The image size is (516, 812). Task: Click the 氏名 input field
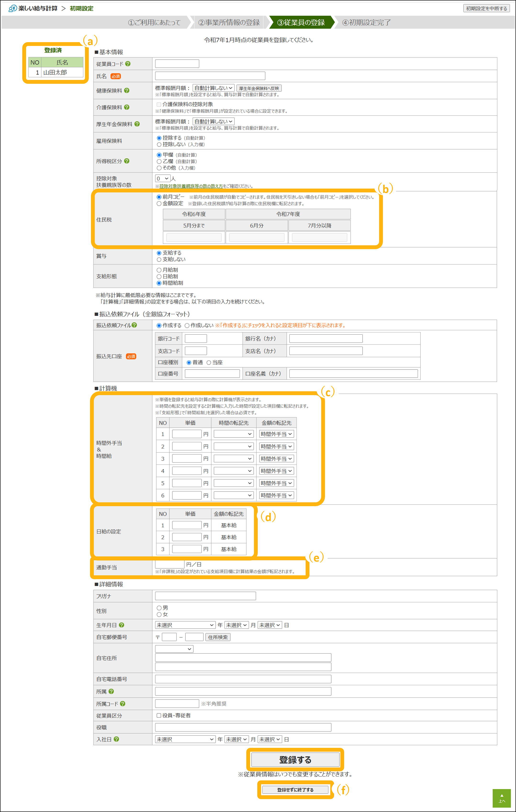[x=210, y=76]
